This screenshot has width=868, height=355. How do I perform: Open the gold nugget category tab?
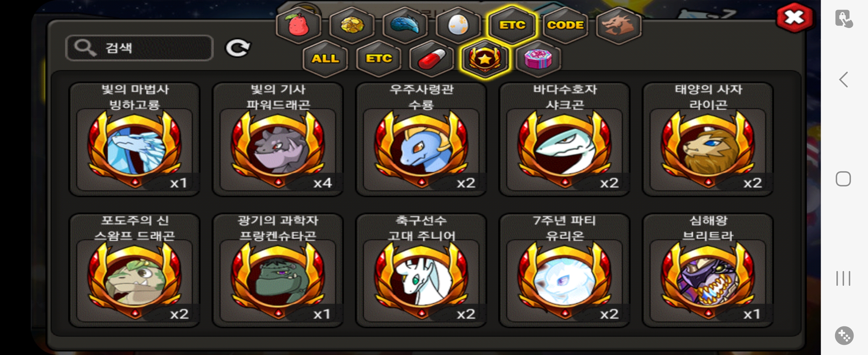tap(352, 25)
